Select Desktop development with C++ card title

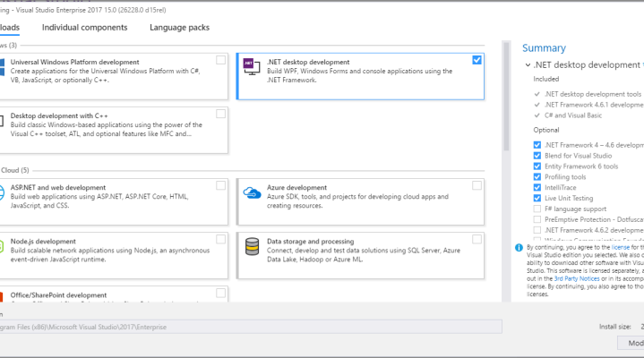(x=59, y=115)
